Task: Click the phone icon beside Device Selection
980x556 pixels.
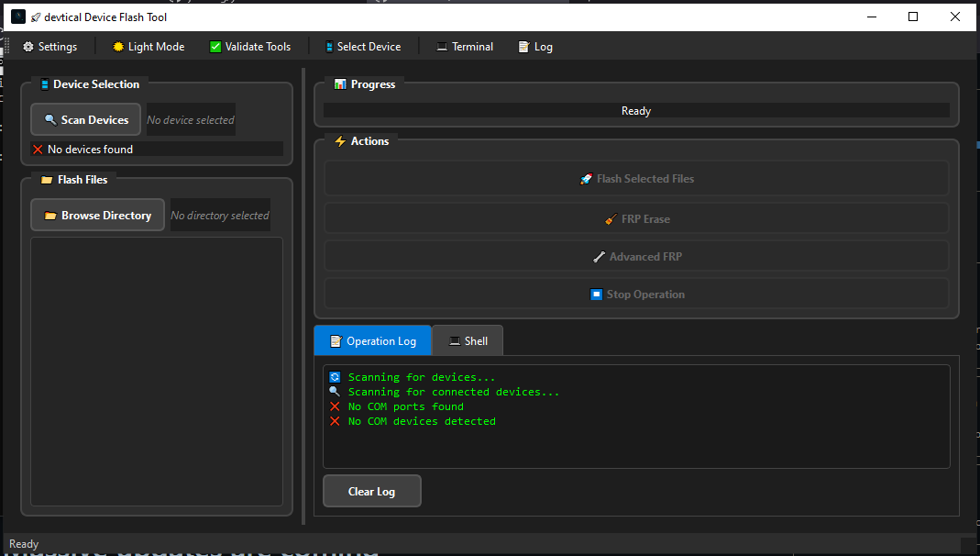Action: coord(44,83)
